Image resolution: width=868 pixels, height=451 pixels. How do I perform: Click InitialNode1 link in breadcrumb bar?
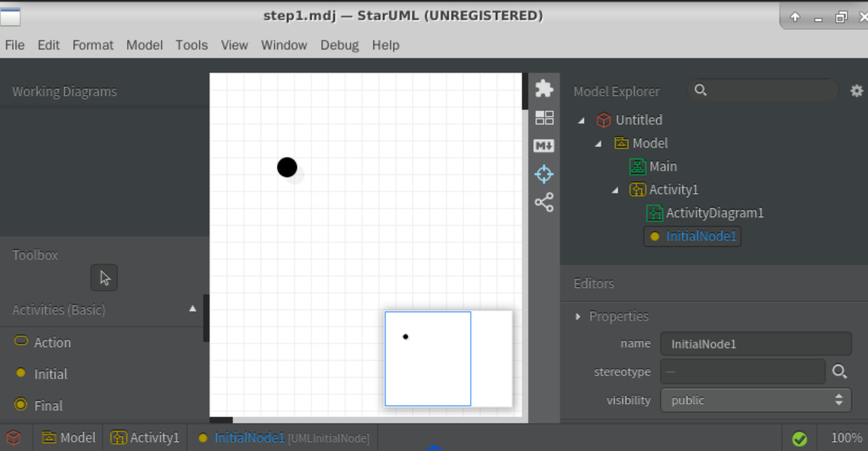point(250,438)
